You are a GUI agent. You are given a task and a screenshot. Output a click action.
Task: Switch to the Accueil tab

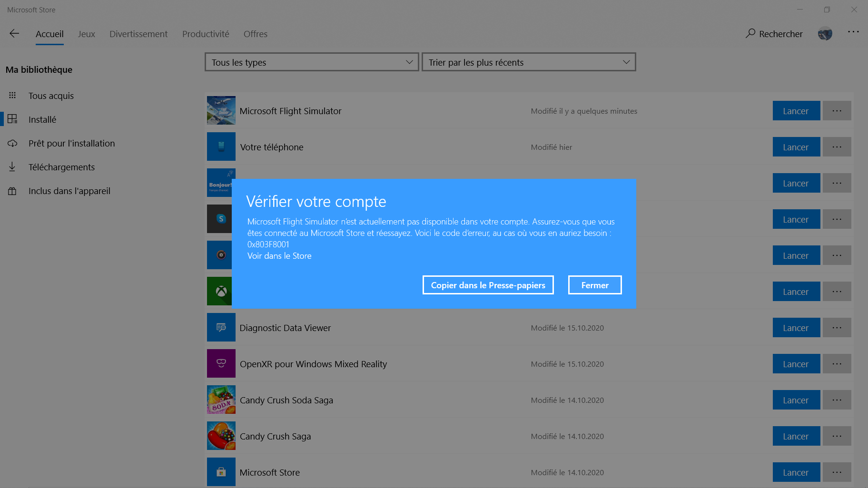point(49,34)
